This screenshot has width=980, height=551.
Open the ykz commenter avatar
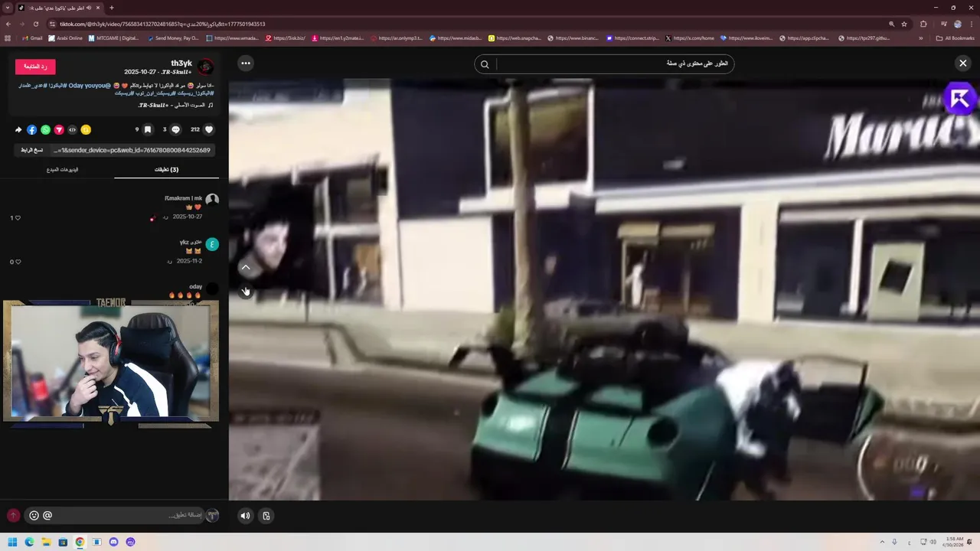point(212,244)
